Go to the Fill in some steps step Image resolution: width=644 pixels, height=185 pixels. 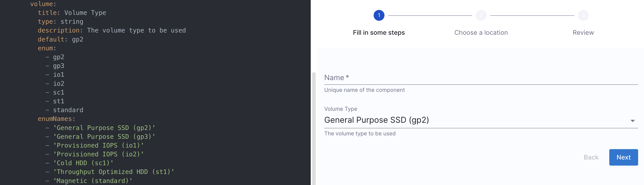[379, 33]
